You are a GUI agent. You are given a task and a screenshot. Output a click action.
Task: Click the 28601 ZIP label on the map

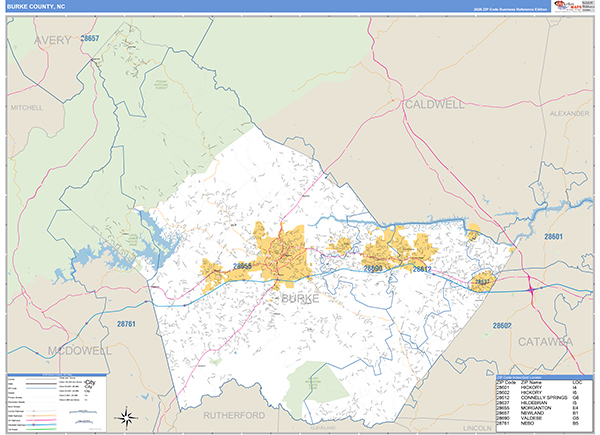(553, 237)
